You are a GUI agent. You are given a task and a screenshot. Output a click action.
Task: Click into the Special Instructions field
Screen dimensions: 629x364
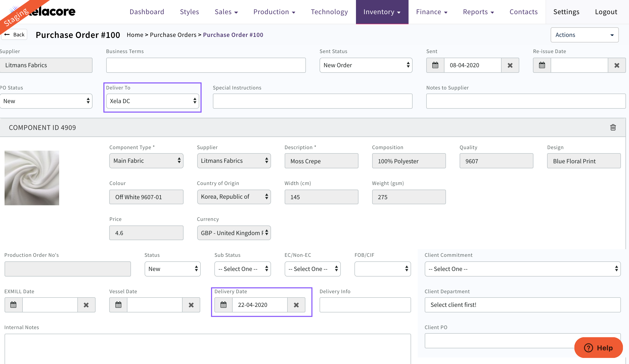pyautogui.click(x=312, y=101)
